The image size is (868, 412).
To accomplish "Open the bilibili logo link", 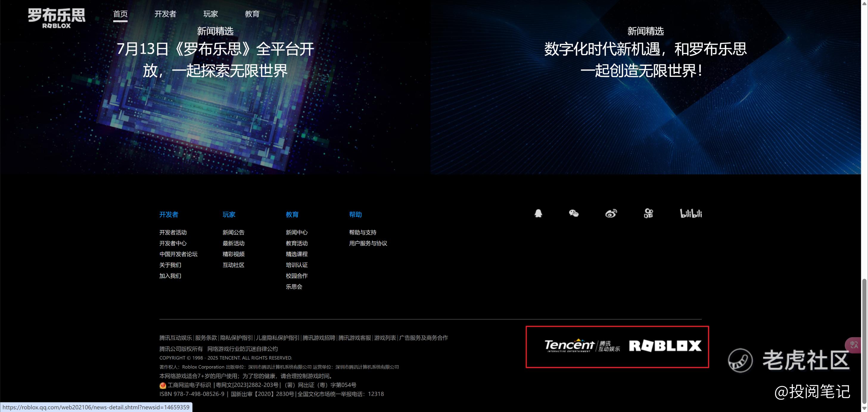I will (x=691, y=213).
